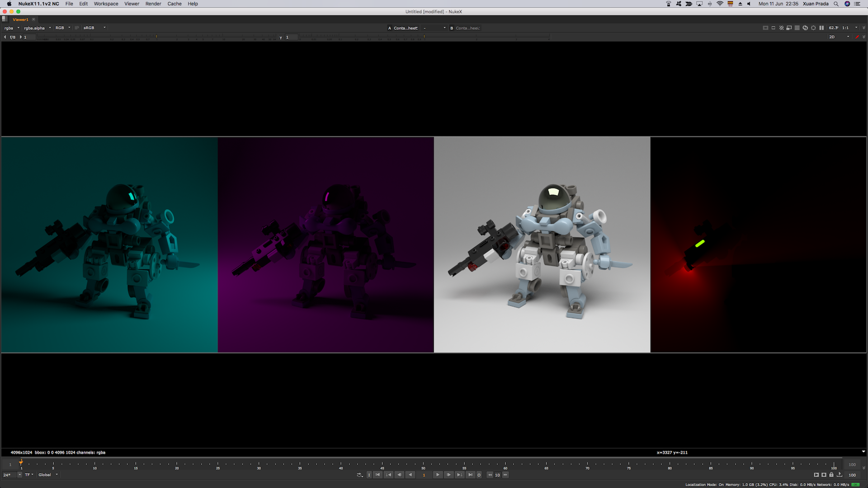Expand double-chevron beside the 2D dropdown

pyautogui.click(x=864, y=37)
